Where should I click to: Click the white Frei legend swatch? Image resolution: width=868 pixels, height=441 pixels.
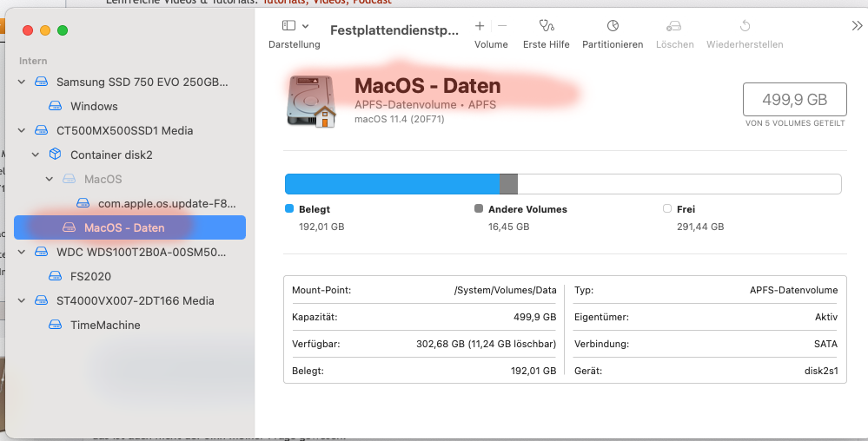pyautogui.click(x=667, y=208)
